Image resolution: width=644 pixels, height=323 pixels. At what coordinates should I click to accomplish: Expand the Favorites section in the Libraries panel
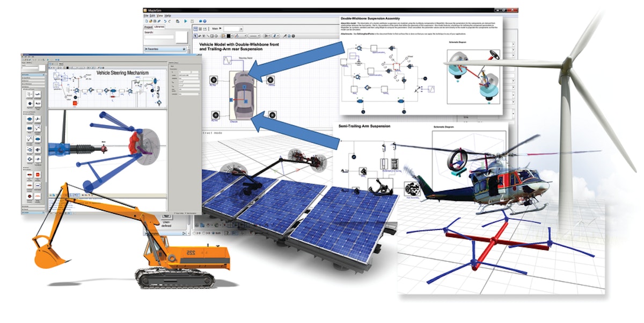[x=152, y=49]
